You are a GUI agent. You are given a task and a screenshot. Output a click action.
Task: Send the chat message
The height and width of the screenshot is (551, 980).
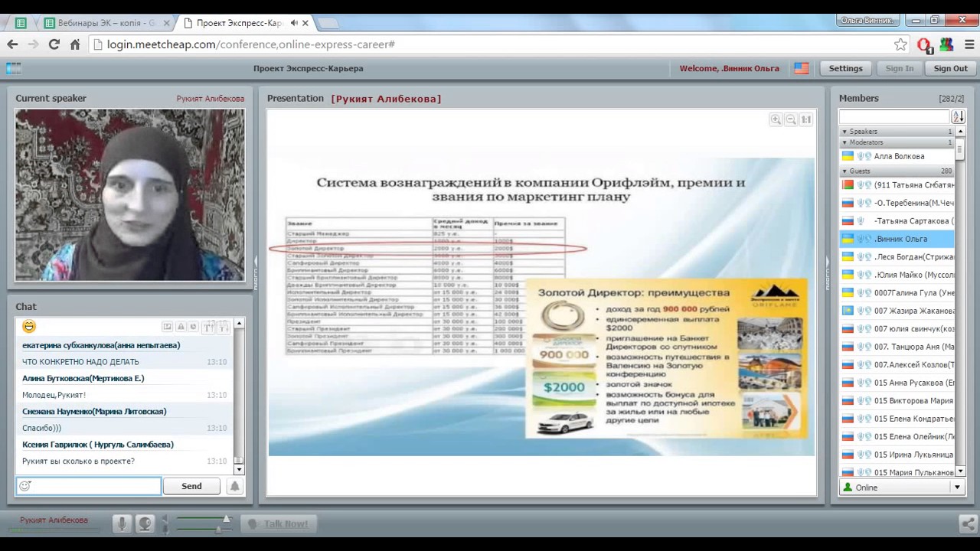click(191, 486)
